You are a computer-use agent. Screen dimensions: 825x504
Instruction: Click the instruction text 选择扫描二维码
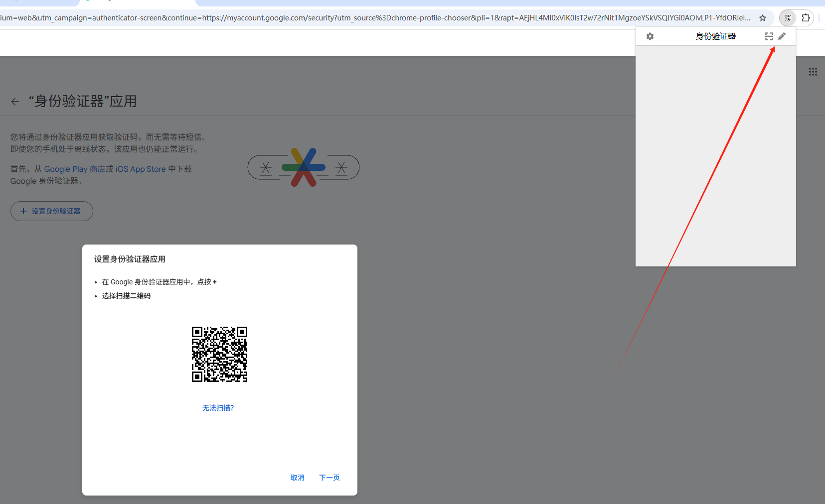click(126, 296)
